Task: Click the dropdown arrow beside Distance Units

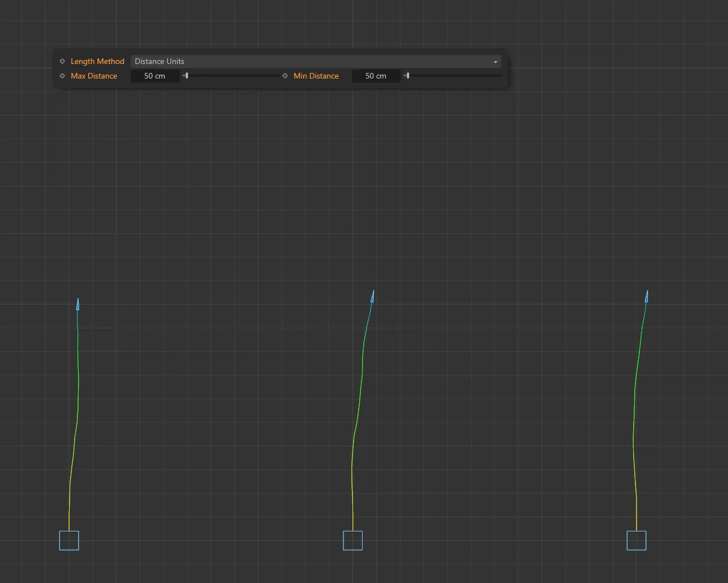Action: [x=495, y=62]
